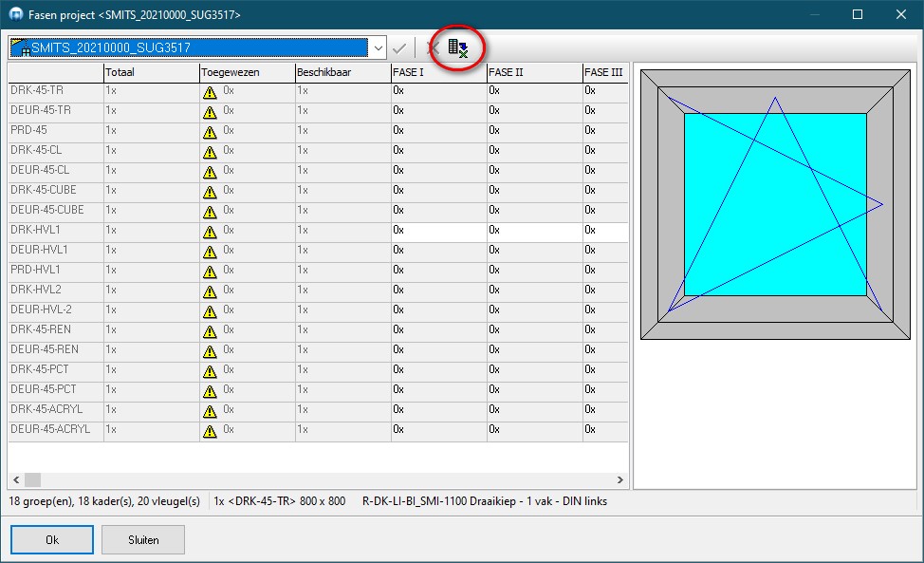Click the status text '1x <DRK-45-TR> 800 x 800'
Image resolution: width=924 pixels, height=563 pixels.
point(279,501)
